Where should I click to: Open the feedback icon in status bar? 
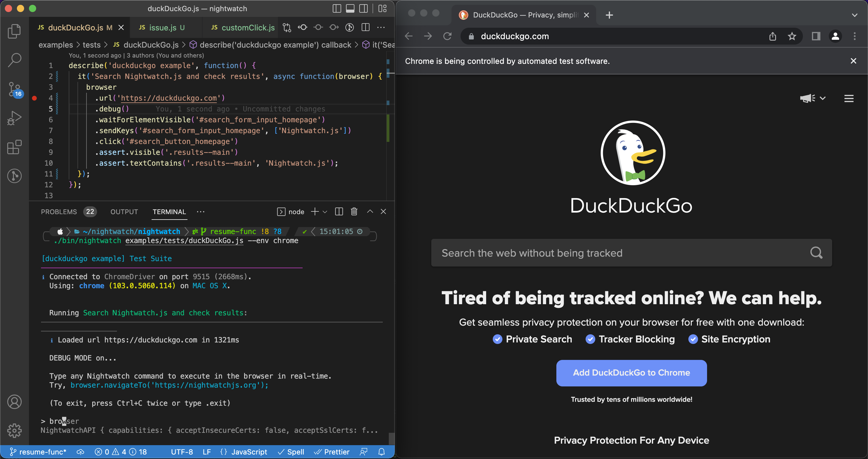coord(363,451)
